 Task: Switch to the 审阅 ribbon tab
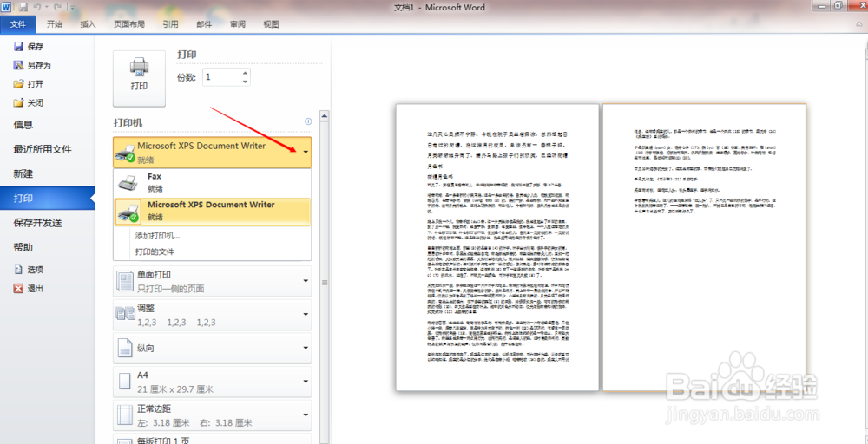pos(238,24)
